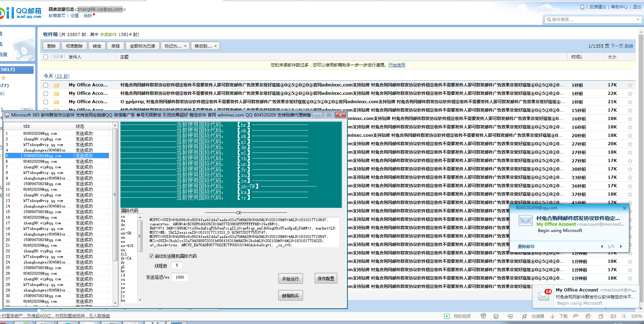Enable 启动发送随机国际代码 in the mass-mail dialog
This screenshot has height=324, width=644.
point(151,256)
